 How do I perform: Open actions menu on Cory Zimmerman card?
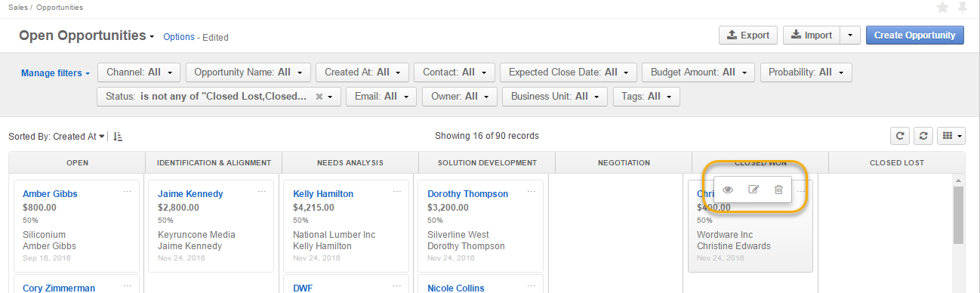(x=127, y=286)
